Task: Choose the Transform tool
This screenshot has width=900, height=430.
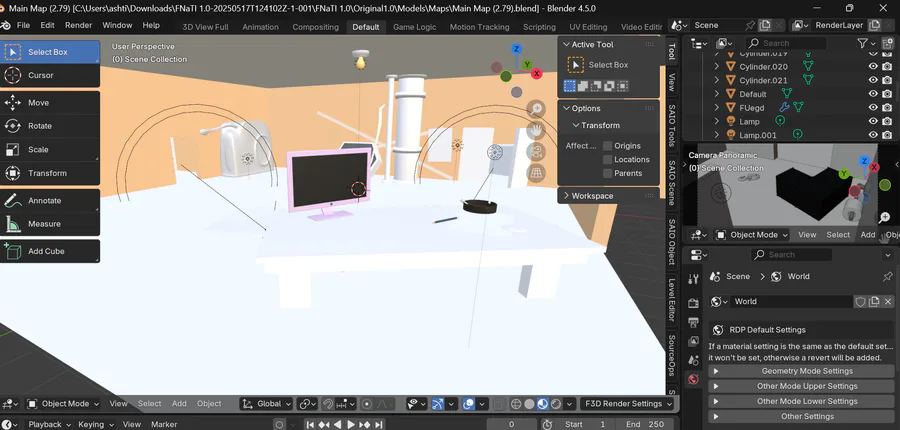Action: [x=50, y=173]
